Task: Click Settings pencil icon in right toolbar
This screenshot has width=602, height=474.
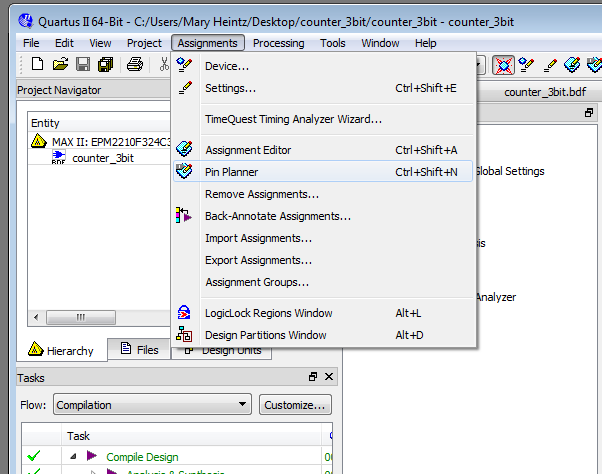Action: click(550, 65)
